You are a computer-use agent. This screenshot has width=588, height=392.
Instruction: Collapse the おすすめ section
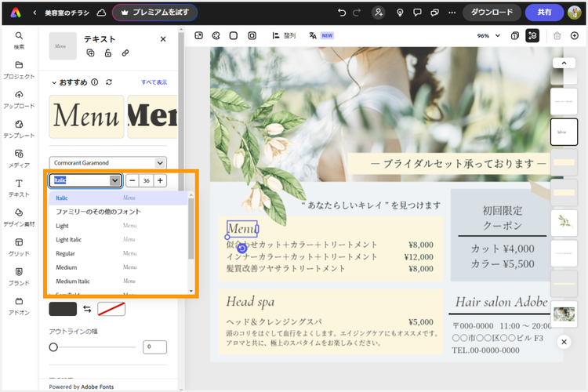pyautogui.click(x=54, y=82)
